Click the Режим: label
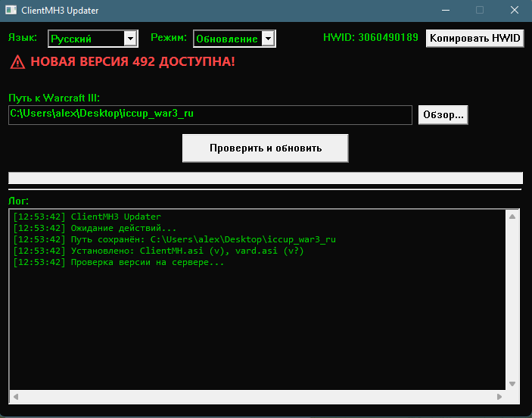 [169, 37]
